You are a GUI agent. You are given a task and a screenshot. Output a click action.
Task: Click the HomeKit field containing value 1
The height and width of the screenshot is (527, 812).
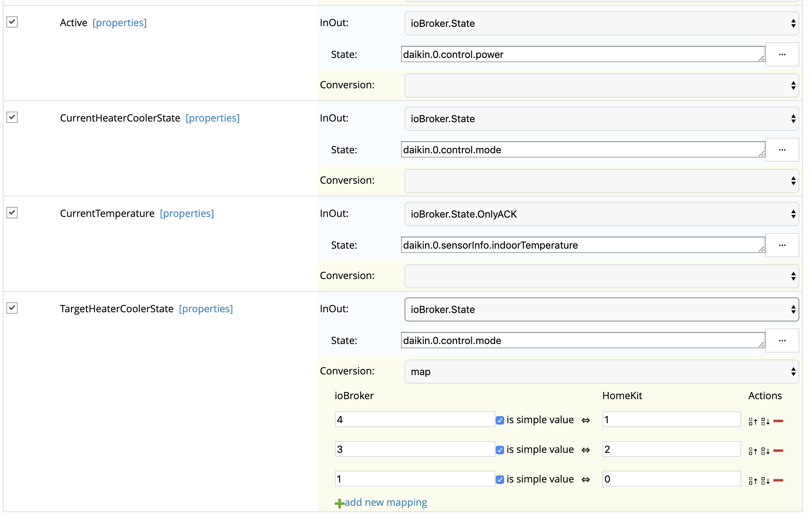pyautogui.click(x=671, y=420)
